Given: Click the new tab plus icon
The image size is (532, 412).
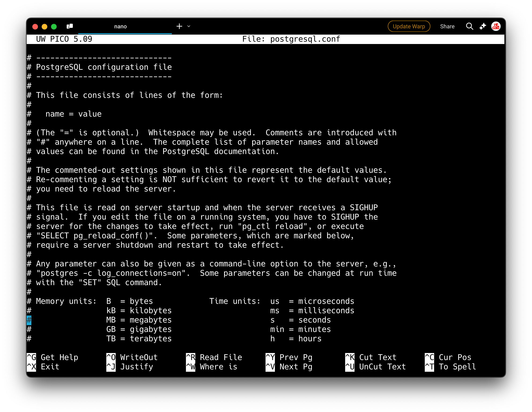Looking at the screenshot, I should pos(179,26).
